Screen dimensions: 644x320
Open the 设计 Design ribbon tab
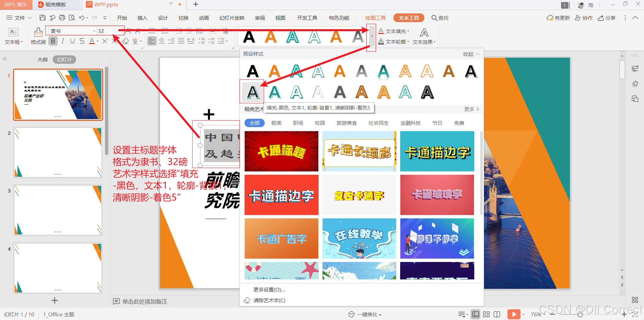point(163,18)
